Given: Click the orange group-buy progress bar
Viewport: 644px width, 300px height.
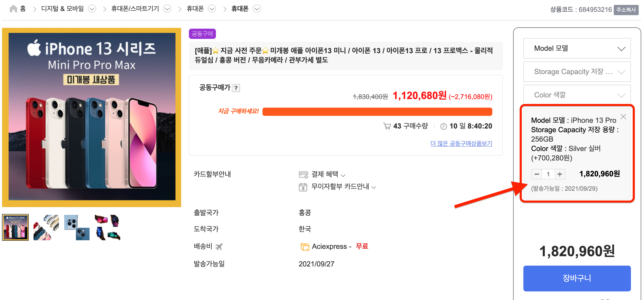Looking at the screenshot, I should 377,112.
